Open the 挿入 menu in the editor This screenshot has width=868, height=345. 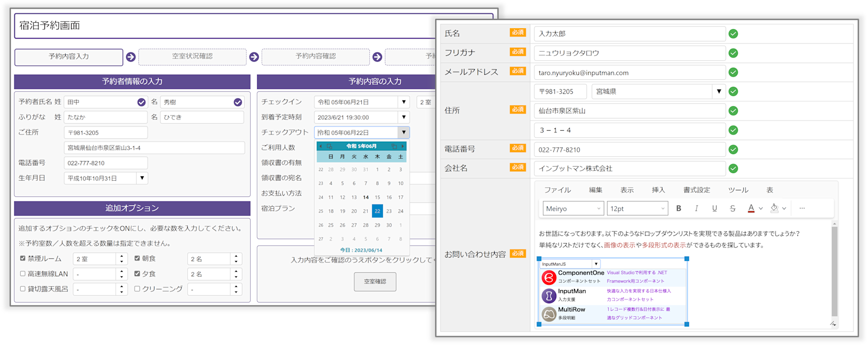click(659, 190)
